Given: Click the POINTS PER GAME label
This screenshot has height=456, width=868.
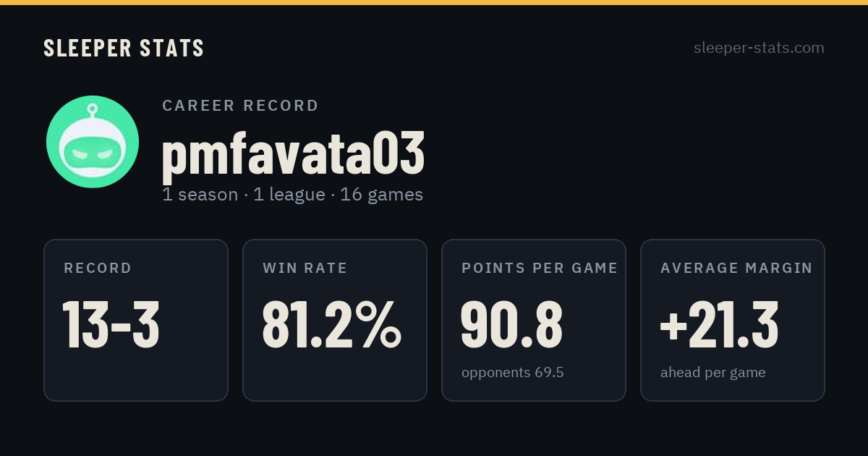Looking at the screenshot, I should 540,268.
